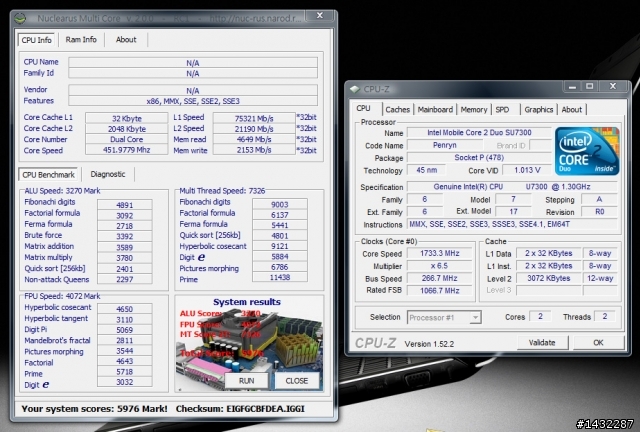Click the Core VID value 1.013 V
The height and width of the screenshot is (432, 640).
click(x=527, y=170)
